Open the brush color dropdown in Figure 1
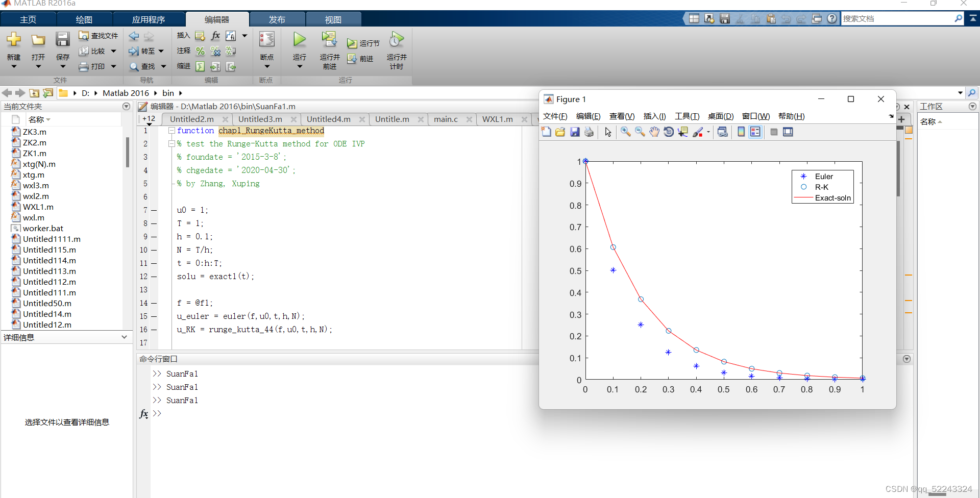The width and height of the screenshot is (980, 498). point(708,132)
